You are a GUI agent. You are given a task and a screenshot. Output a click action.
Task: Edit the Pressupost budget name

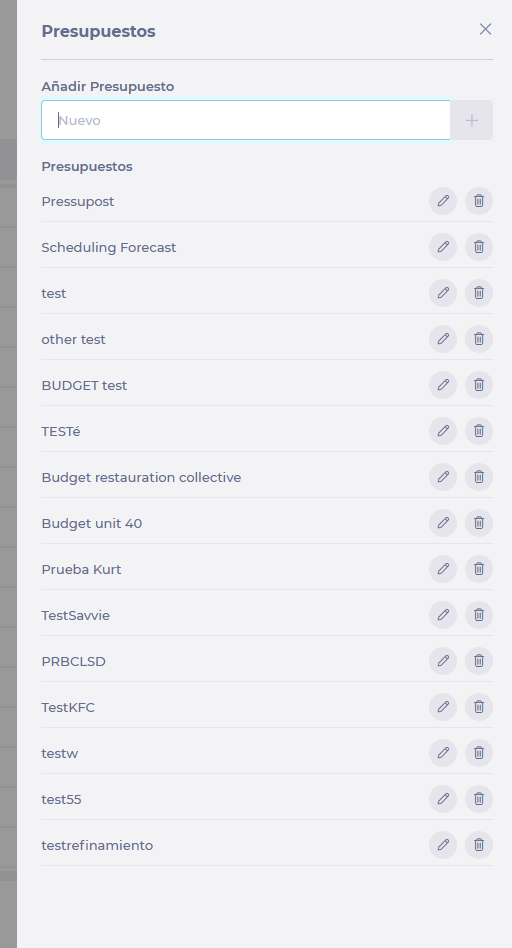click(443, 201)
